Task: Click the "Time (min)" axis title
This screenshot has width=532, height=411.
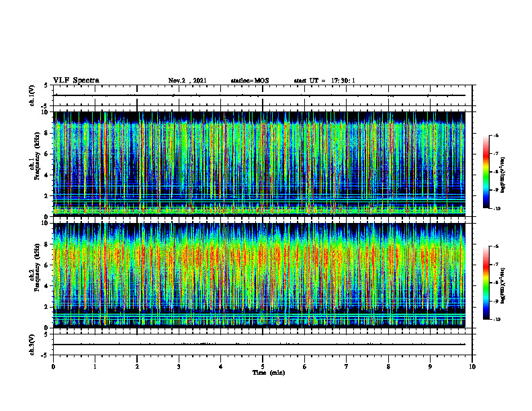Action: point(269,373)
